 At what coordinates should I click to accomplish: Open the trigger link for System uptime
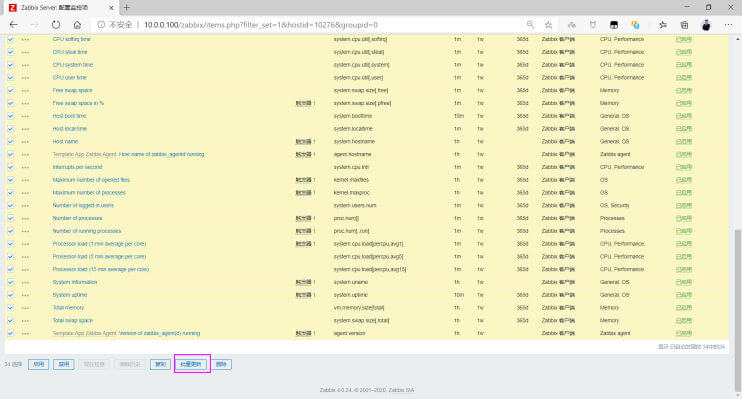pyautogui.click(x=304, y=295)
